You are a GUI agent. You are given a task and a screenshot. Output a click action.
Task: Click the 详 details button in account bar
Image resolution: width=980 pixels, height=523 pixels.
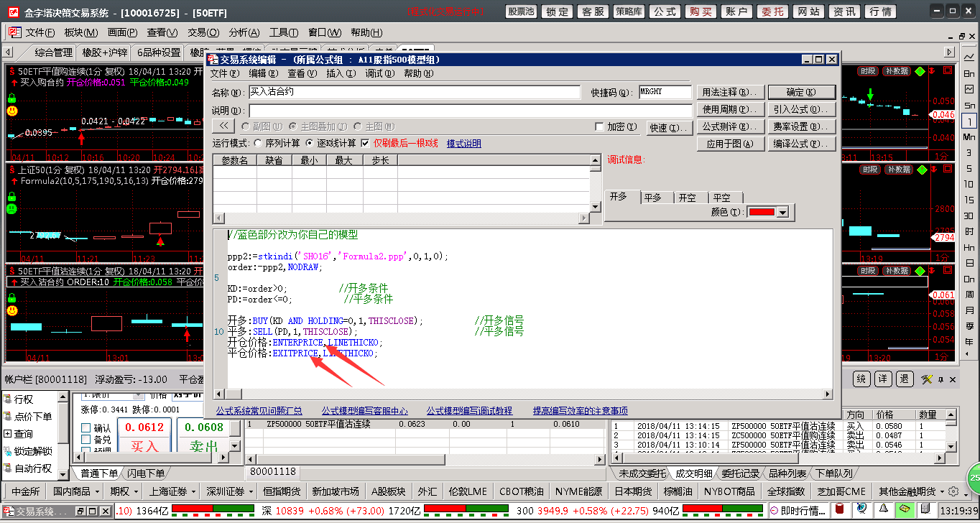tap(883, 379)
